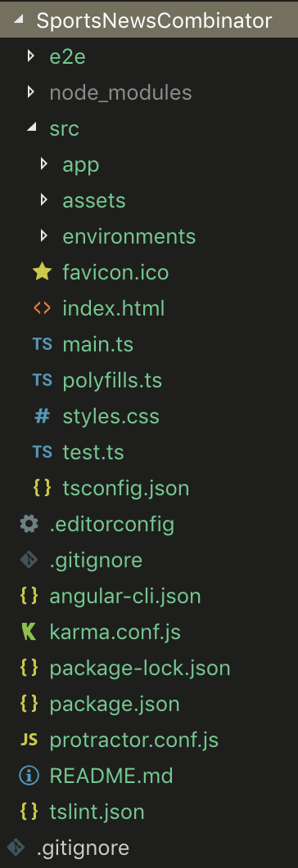This screenshot has height=868, width=298.
Task: Expand the node_modules folder arrow
Action: click(32, 92)
